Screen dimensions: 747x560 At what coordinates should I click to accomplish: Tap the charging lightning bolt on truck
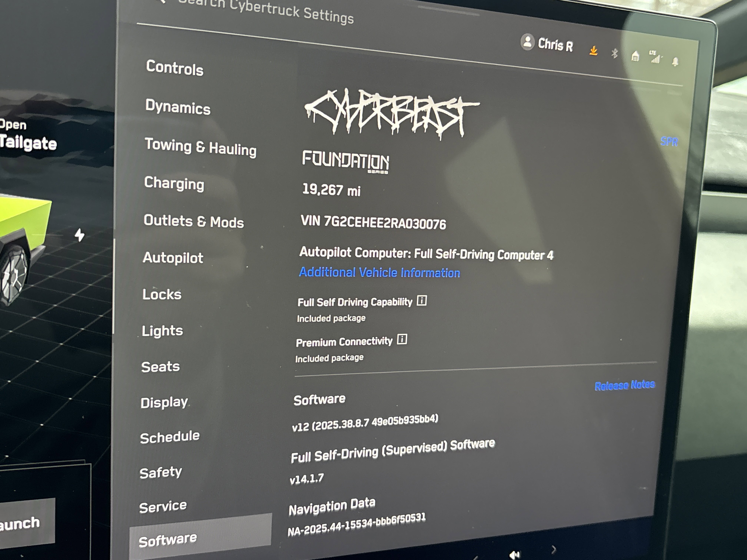coord(80,235)
